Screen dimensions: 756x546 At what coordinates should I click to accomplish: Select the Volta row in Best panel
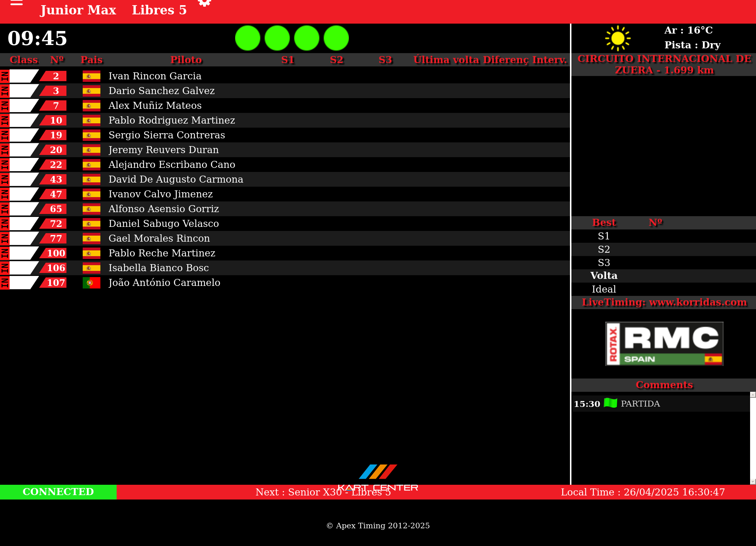pyautogui.click(x=604, y=276)
